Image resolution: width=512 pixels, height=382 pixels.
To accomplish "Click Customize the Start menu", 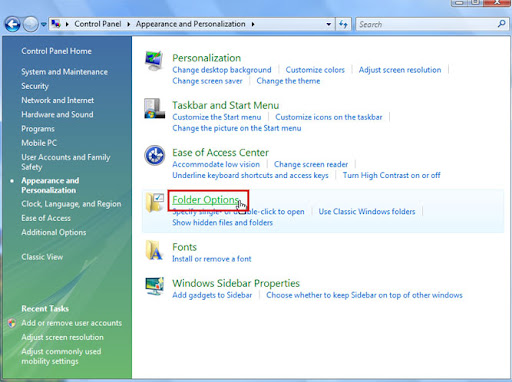I will pos(217,117).
